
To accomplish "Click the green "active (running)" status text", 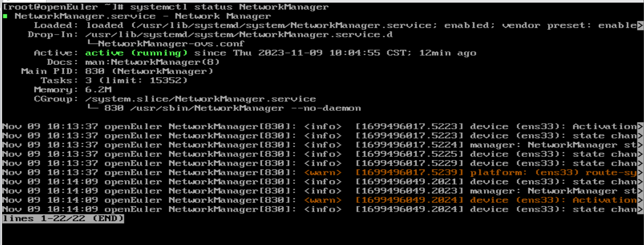I will point(136,53).
